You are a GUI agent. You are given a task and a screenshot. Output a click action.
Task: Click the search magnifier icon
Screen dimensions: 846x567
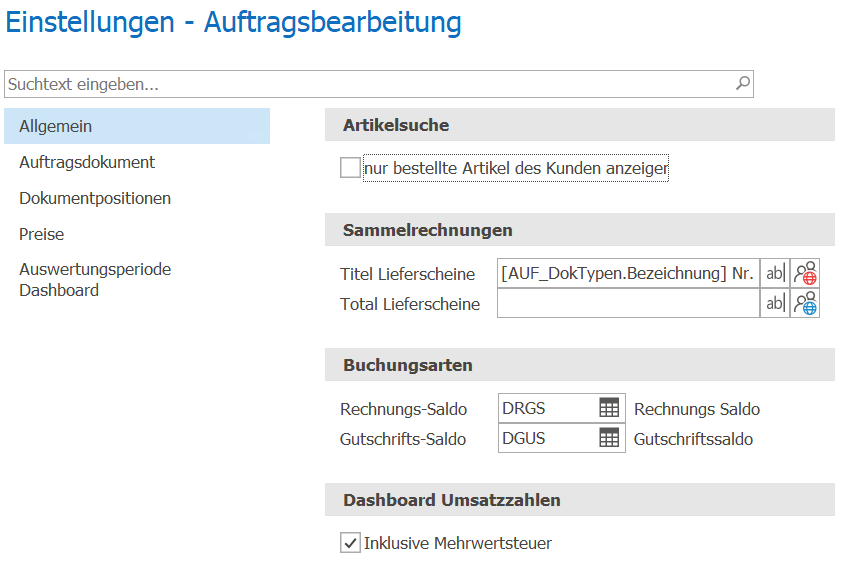[x=743, y=84]
